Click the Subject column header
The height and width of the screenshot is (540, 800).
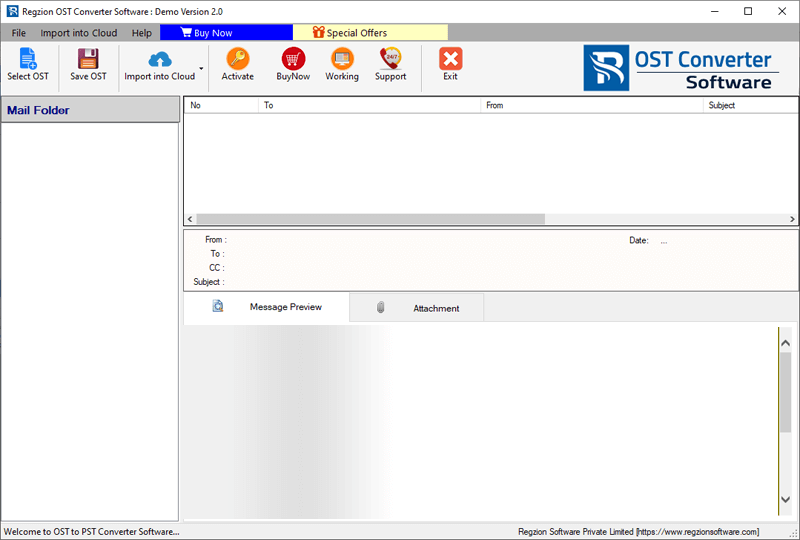tap(720, 105)
